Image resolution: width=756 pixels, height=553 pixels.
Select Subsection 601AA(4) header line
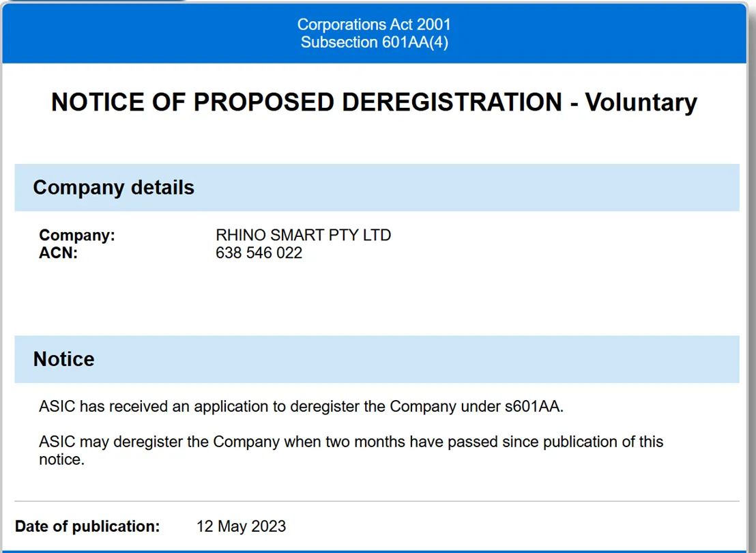tap(374, 42)
